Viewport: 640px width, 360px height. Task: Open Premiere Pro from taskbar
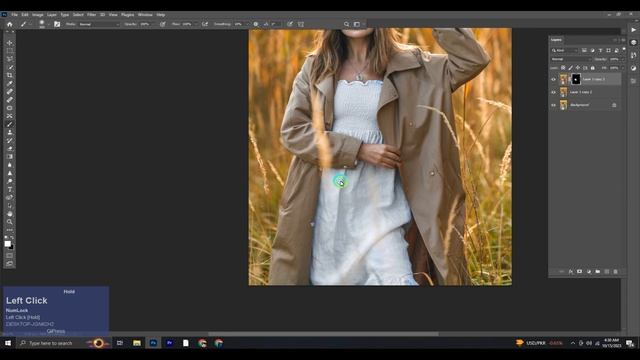tap(169, 343)
